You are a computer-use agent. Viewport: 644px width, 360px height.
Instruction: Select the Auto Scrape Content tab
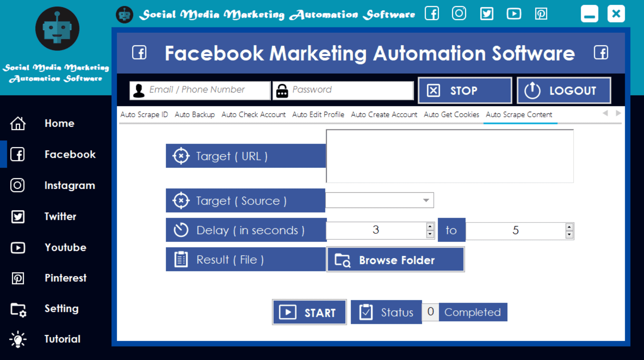pyautogui.click(x=519, y=115)
